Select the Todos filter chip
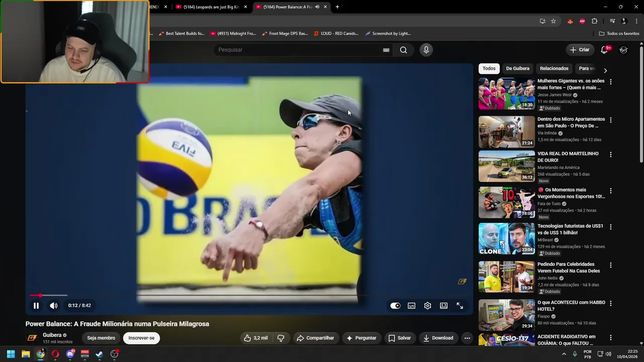The height and width of the screenshot is (362, 644). point(489,68)
